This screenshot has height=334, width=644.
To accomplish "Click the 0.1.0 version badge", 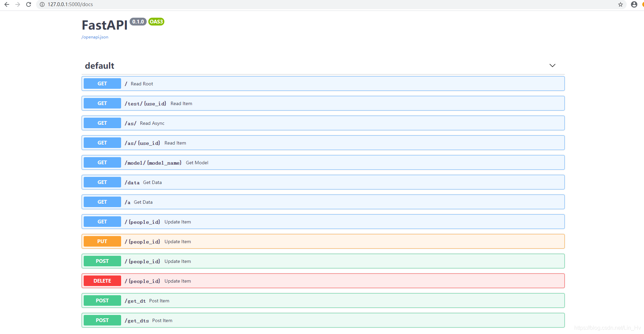I will tap(138, 22).
